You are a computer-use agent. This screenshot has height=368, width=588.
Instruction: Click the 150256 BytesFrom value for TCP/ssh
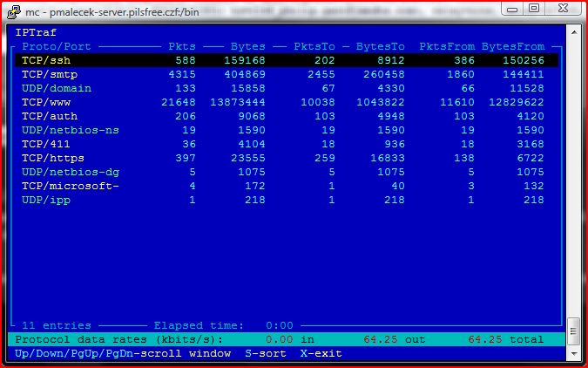point(524,60)
